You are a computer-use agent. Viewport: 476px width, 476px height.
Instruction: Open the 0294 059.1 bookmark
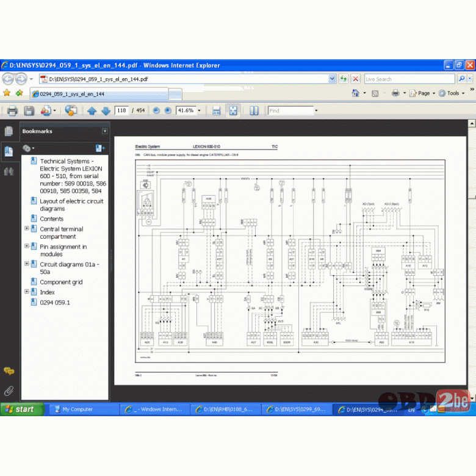tap(55, 303)
